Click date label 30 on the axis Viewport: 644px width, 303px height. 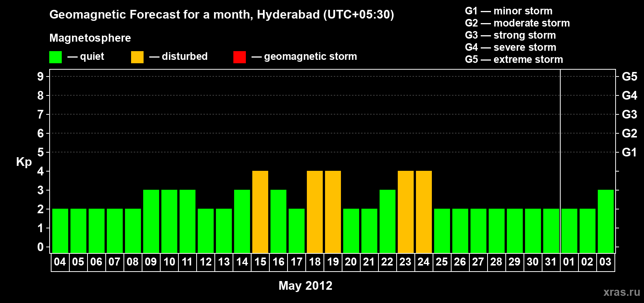pyautogui.click(x=533, y=262)
